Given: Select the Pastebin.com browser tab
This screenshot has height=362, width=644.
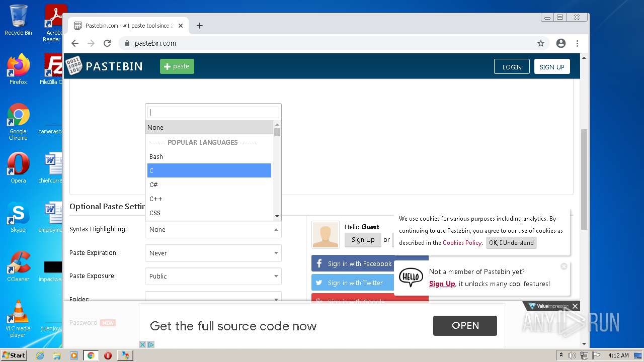Looking at the screenshot, I should 129,26.
